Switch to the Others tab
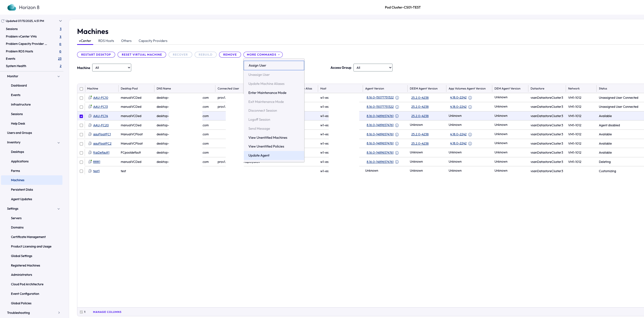Image resolution: width=644 pixels, height=318 pixels. 126,41
